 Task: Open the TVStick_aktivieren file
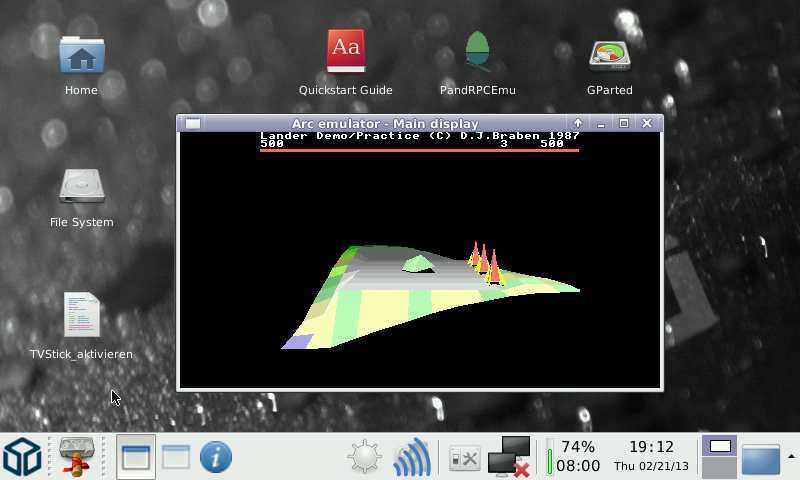coord(81,315)
